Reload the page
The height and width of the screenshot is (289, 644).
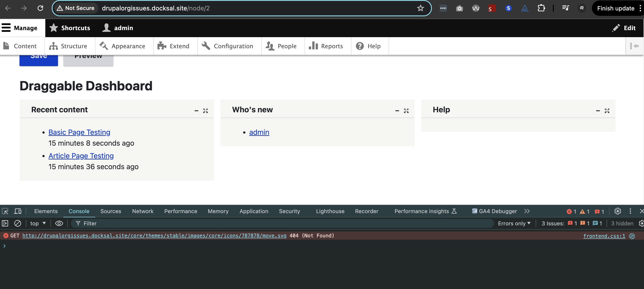[x=40, y=8]
